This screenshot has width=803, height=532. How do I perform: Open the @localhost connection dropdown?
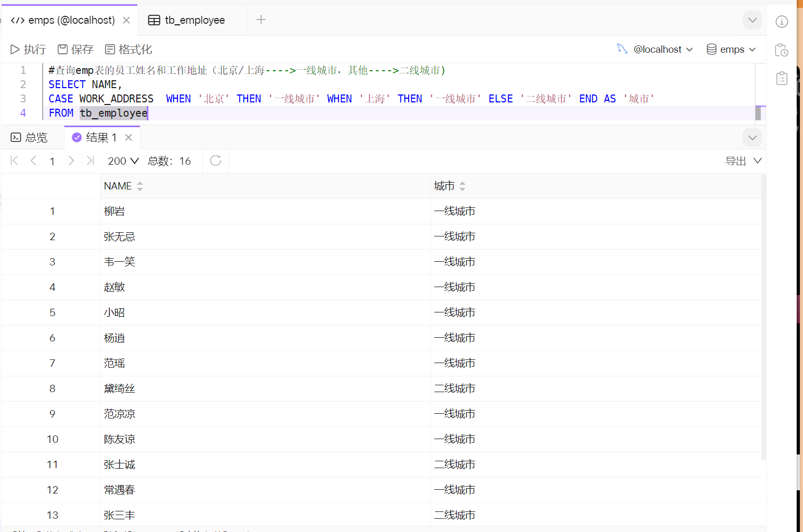coord(663,50)
